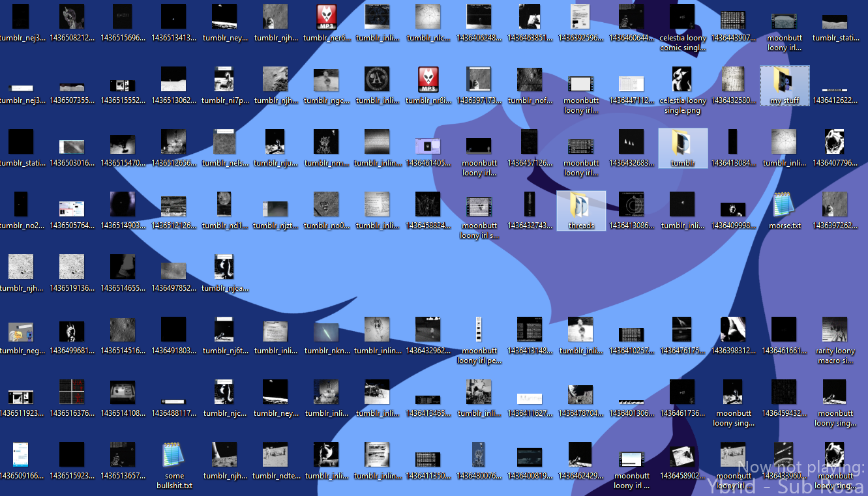This screenshot has height=496, width=868.
Task: Select the 1436515696 image thumbnail
Action: 123,16
